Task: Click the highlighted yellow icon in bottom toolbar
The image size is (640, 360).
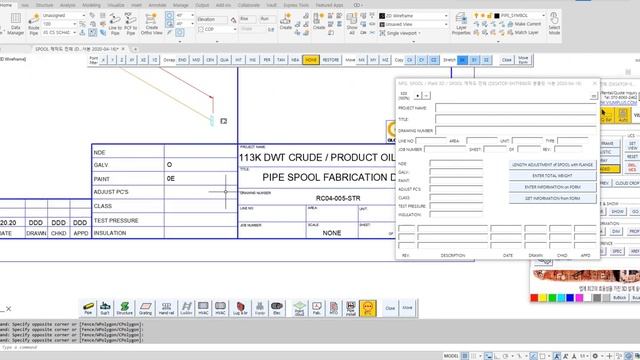Action: point(367,308)
